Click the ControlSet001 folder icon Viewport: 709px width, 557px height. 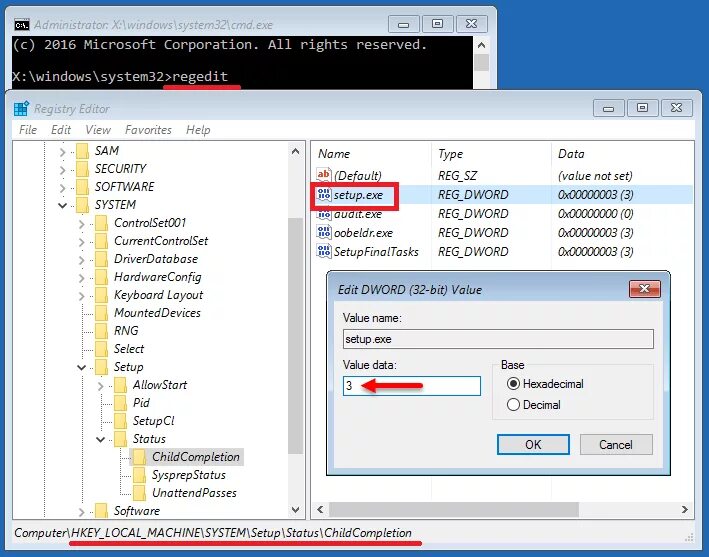pos(102,223)
